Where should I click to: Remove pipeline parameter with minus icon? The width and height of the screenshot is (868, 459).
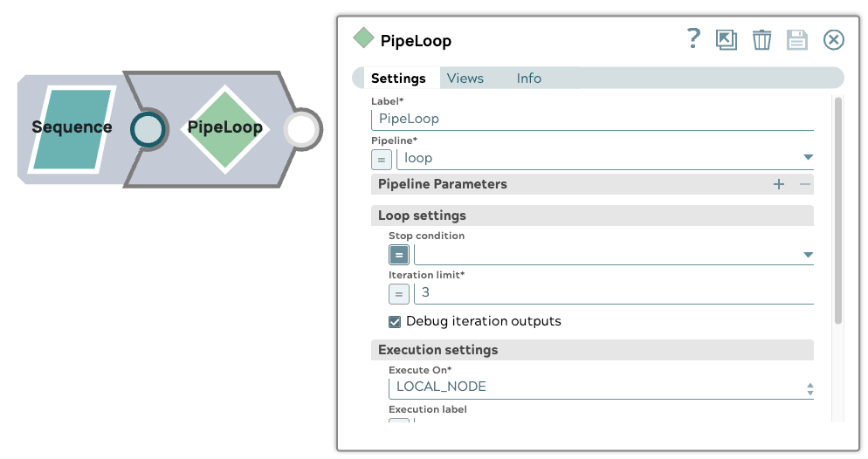(x=805, y=184)
